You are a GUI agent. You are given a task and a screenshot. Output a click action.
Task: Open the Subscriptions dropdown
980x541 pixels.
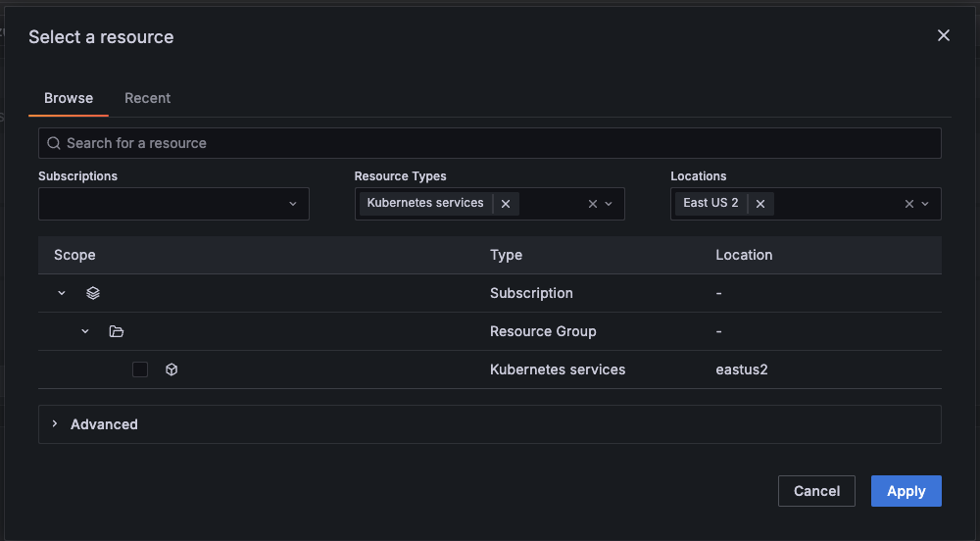point(173,204)
